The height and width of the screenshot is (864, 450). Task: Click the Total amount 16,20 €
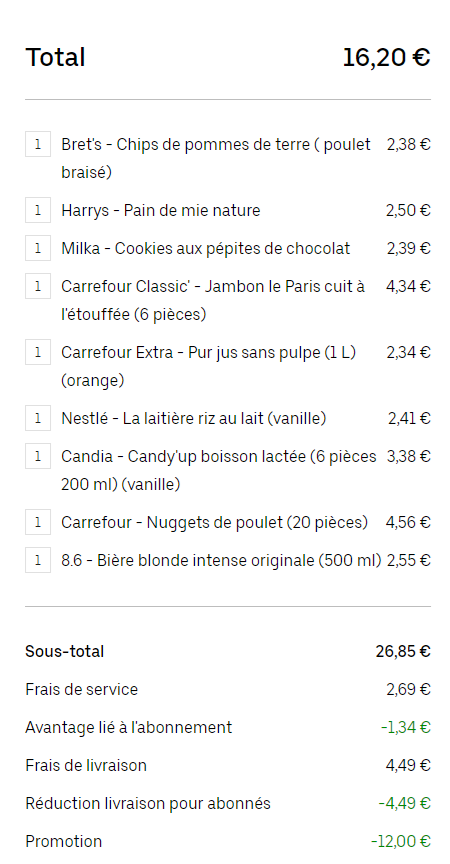point(386,57)
